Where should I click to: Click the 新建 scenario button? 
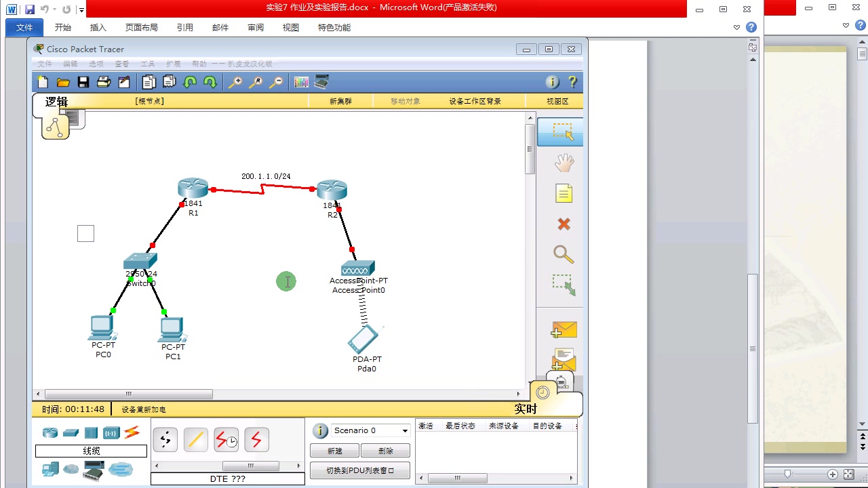(x=334, y=451)
